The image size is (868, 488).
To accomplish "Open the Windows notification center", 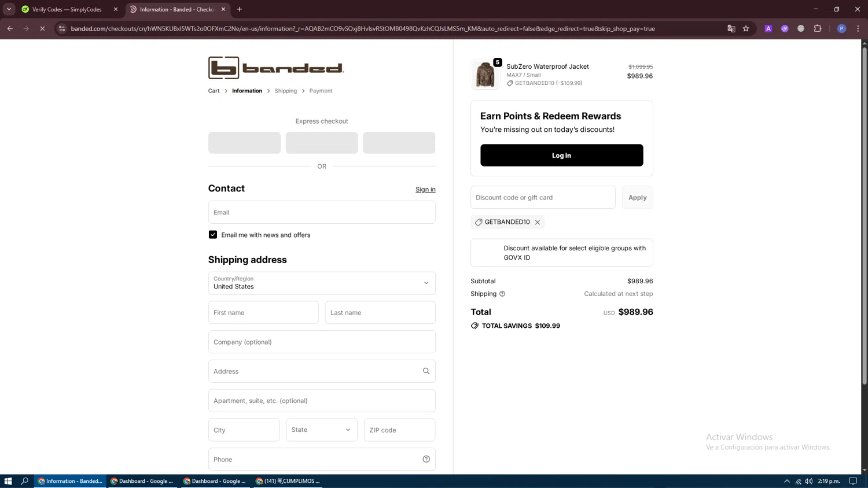I will coord(853,481).
